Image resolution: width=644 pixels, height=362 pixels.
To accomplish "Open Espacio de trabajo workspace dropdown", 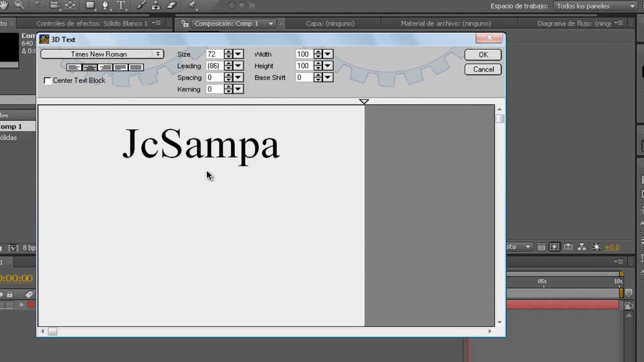I will point(596,6).
